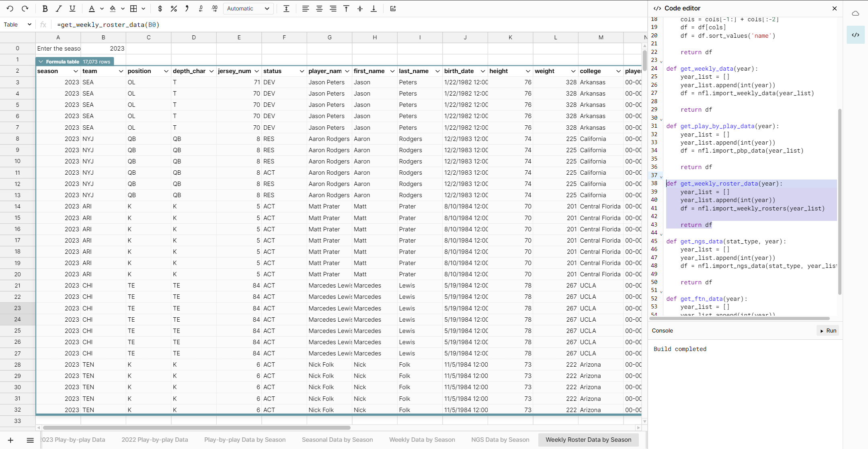This screenshot has height=449, width=868.
Task: Click the increase decimal places icon
Action: click(215, 8)
